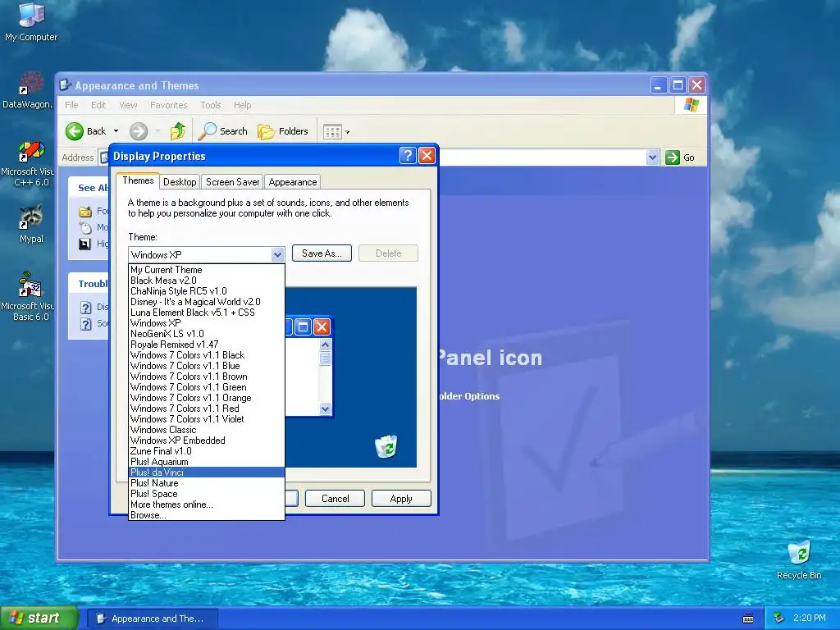Viewport: 840px width, 630px height.
Task: Open My Computer desktop icon
Action: pyautogui.click(x=31, y=21)
